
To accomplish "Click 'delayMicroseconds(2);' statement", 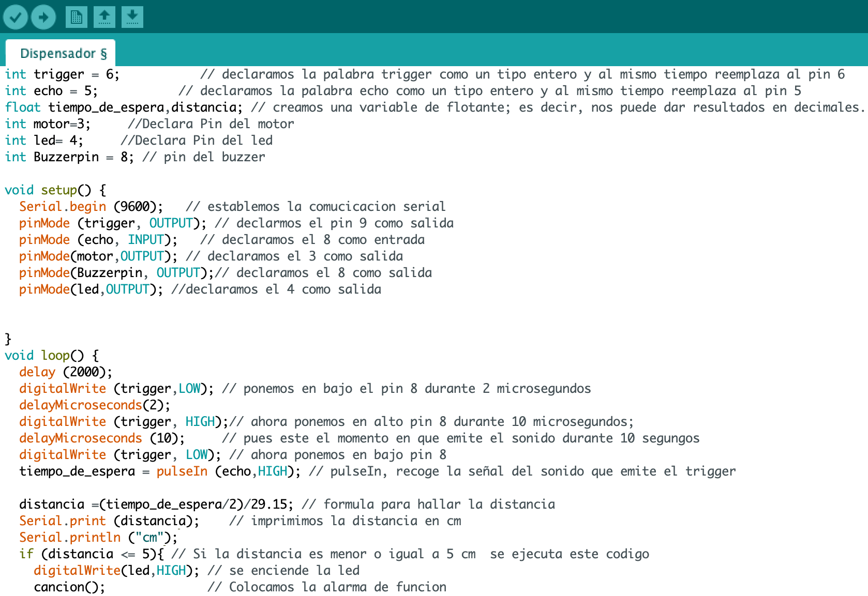I will (95, 405).
